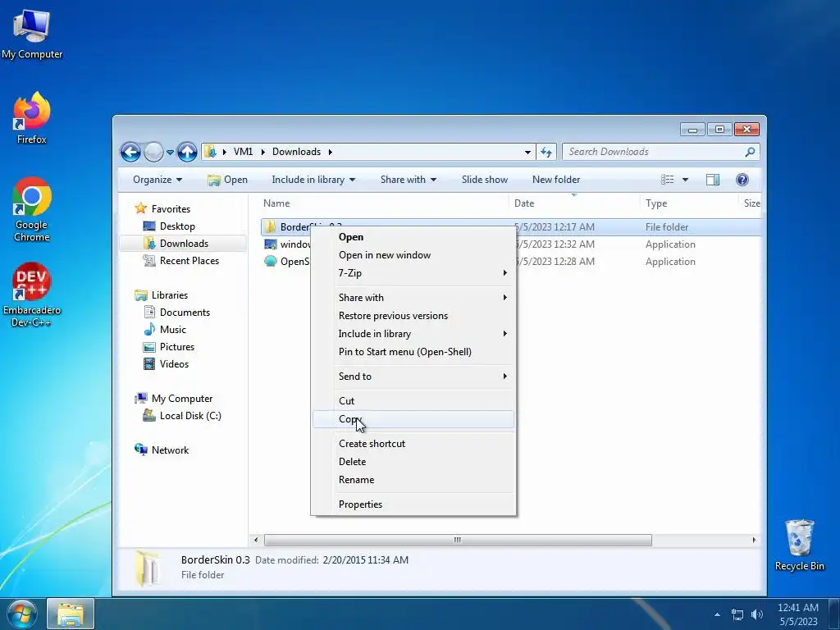This screenshot has width=840, height=630.
Task: Select Copy in the context menu
Action: 413,419
